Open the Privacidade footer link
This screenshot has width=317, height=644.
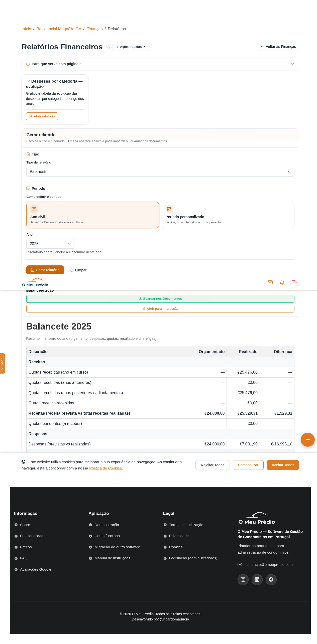[x=179, y=536]
